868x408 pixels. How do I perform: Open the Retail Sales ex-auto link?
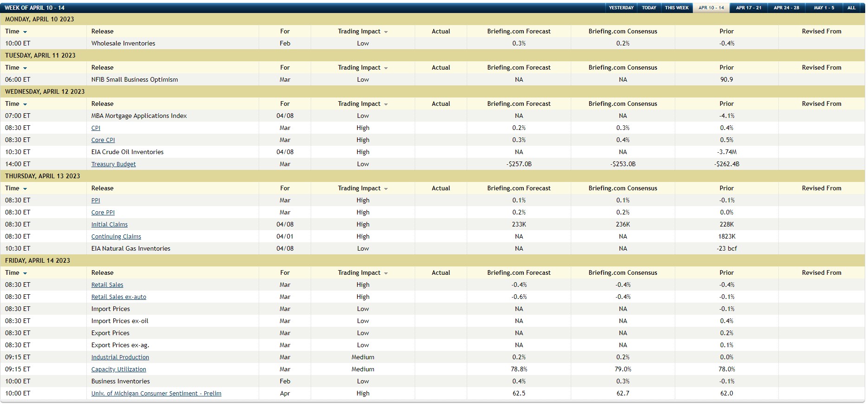pos(119,297)
